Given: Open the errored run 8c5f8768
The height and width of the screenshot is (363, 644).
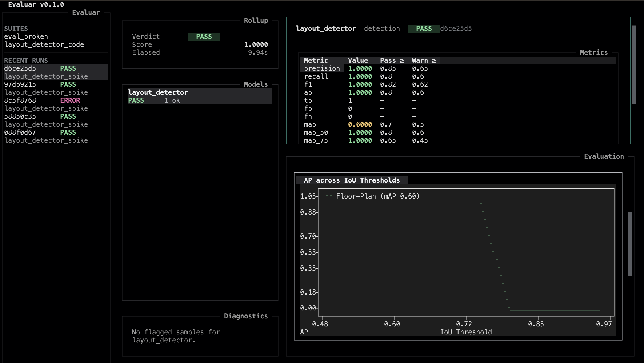Looking at the screenshot, I should tap(56, 104).
